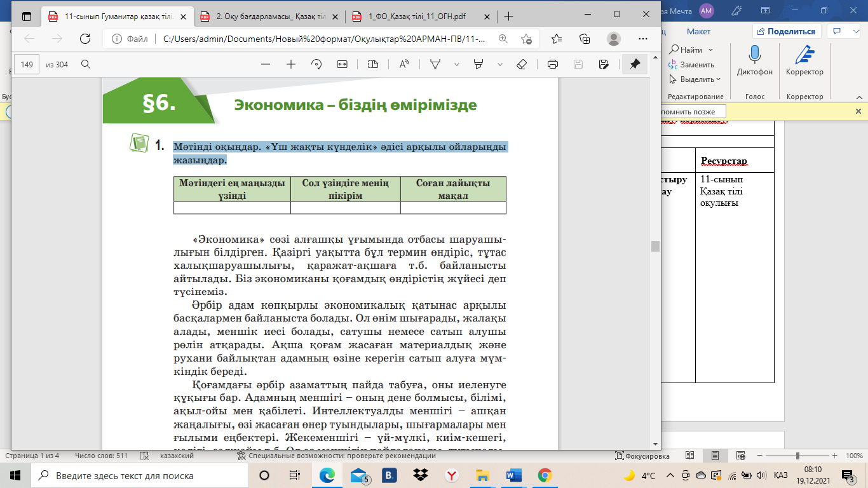Click the PDF rotate page icon
Image resolution: width=868 pixels, height=488 pixels.
(x=316, y=64)
